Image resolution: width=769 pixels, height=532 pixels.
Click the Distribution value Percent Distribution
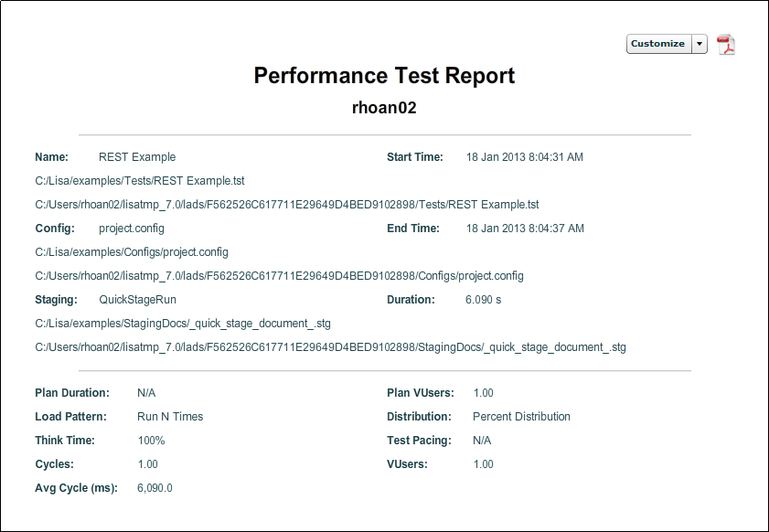tap(521, 416)
